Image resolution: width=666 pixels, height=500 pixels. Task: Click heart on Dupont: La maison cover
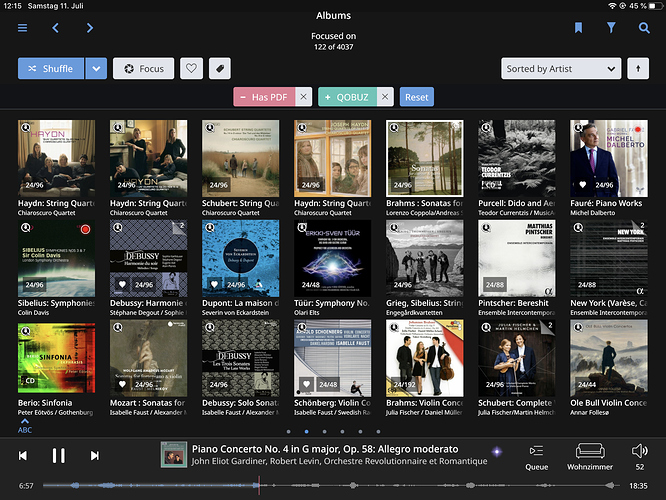[x=214, y=284]
